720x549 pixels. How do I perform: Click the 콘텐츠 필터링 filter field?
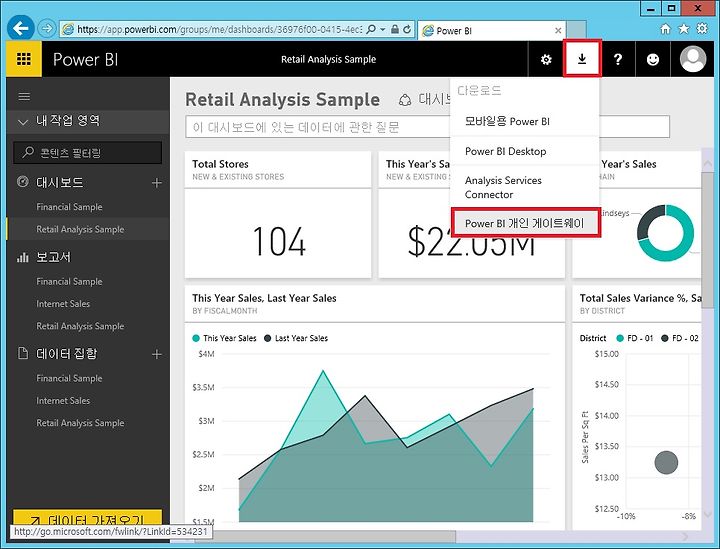click(88, 152)
